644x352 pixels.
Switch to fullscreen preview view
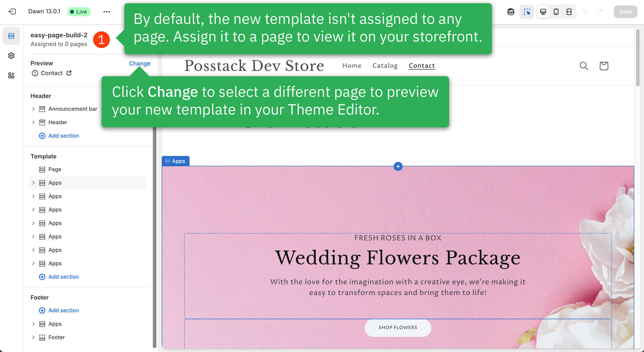(x=569, y=12)
